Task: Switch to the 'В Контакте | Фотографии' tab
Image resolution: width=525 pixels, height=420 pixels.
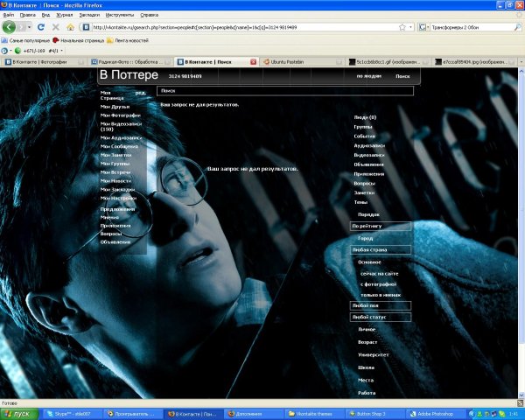Action: coord(44,62)
